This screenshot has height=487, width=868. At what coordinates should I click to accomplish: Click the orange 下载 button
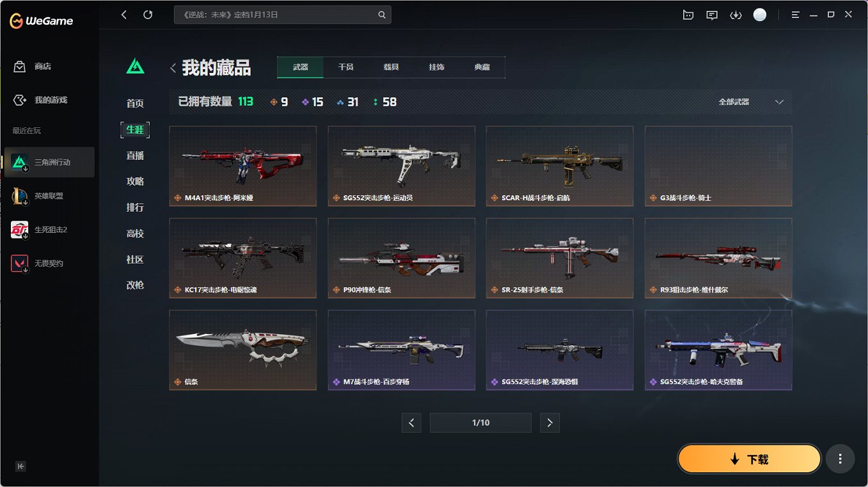point(749,459)
